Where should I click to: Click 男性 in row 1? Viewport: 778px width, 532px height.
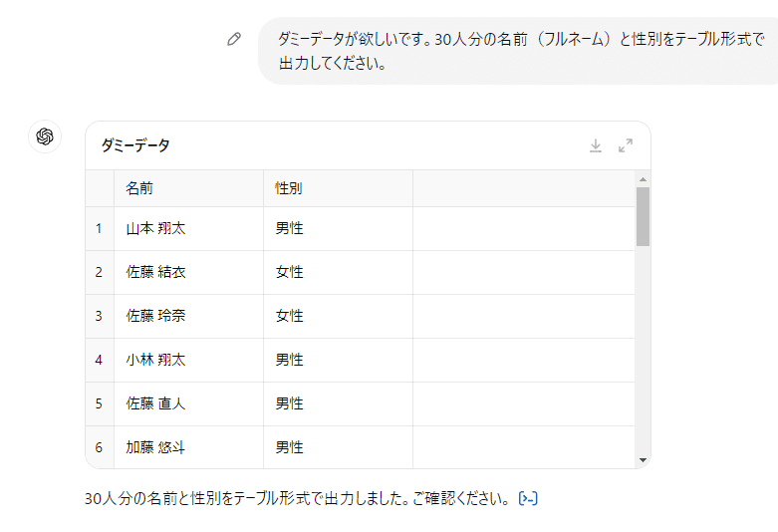coord(338,229)
